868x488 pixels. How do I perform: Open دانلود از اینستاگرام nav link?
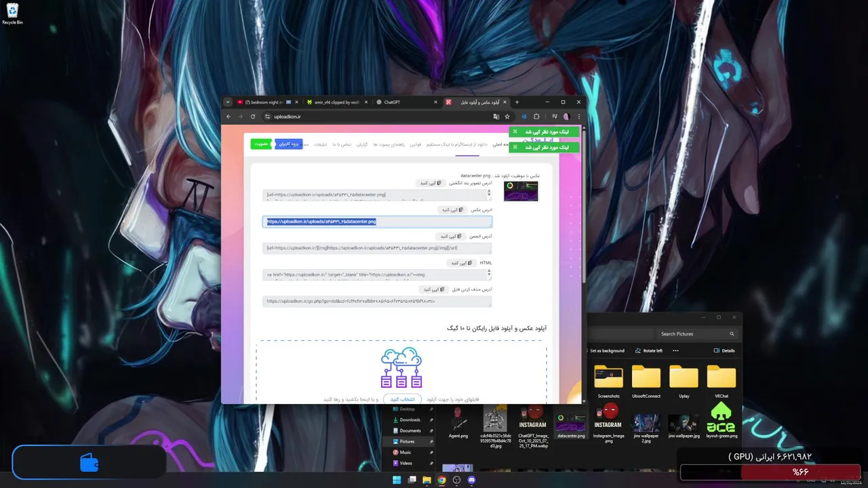(x=456, y=144)
